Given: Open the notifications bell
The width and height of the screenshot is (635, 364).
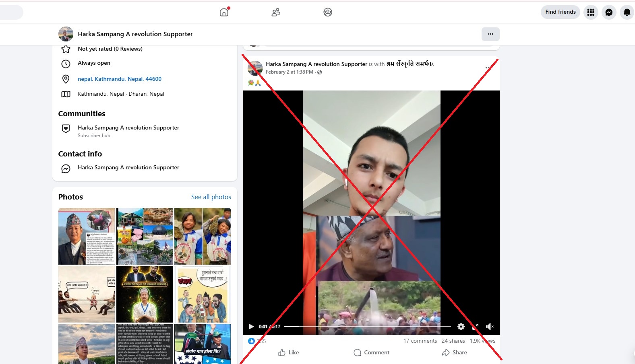Looking at the screenshot, I should click(627, 12).
